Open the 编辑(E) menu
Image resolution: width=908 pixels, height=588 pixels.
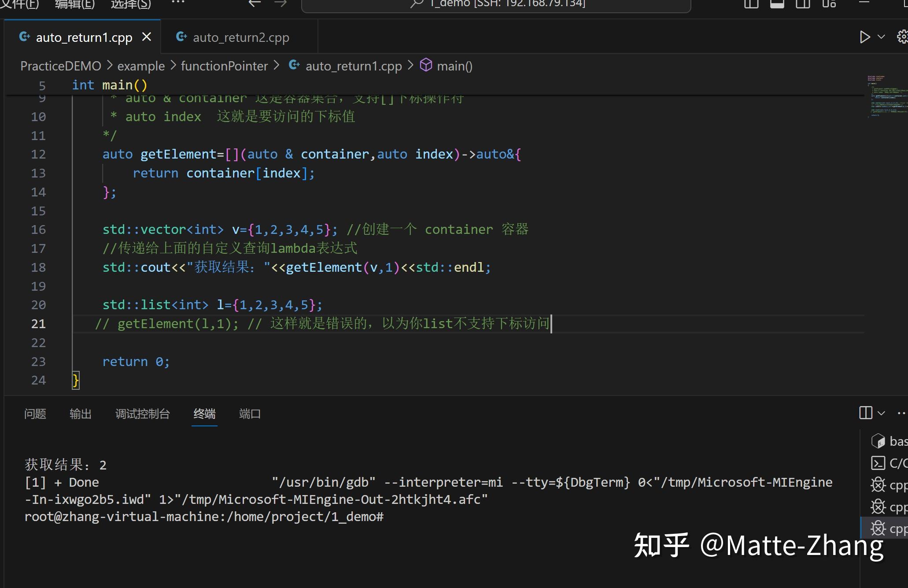[74, 5]
